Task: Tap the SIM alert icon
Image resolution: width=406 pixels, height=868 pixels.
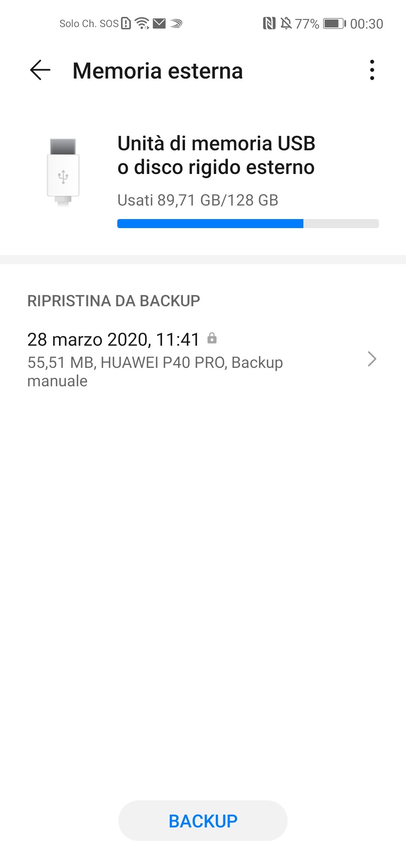Action: (x=126, y=23)
